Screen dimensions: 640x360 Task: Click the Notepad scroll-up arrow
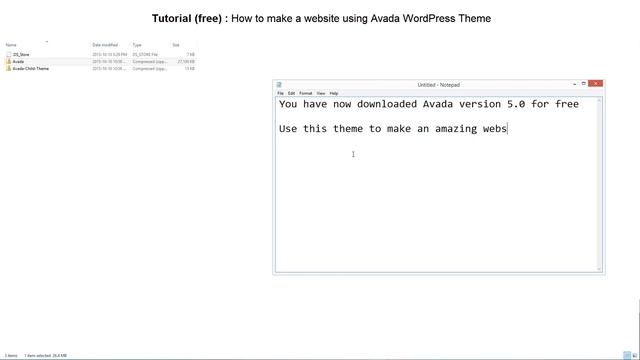click(599, 101)
